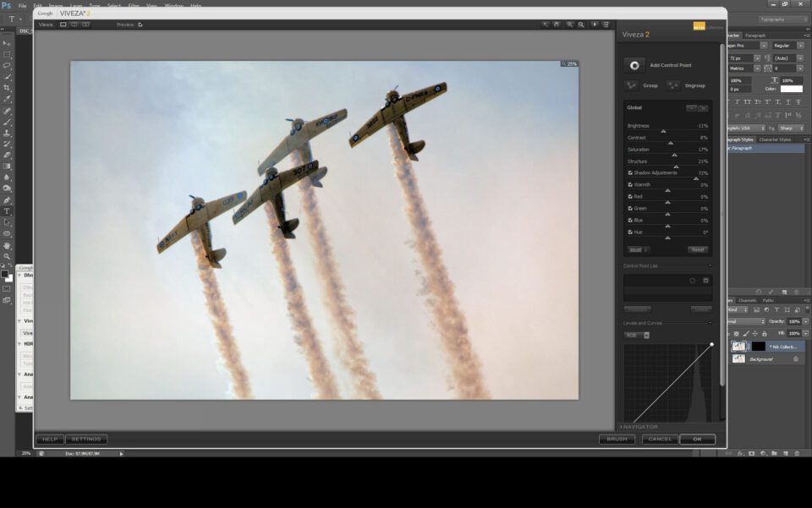Click the Shadow Adjustments slider handle
Viewport: 812px width, 508px height.
pos(696,178)
